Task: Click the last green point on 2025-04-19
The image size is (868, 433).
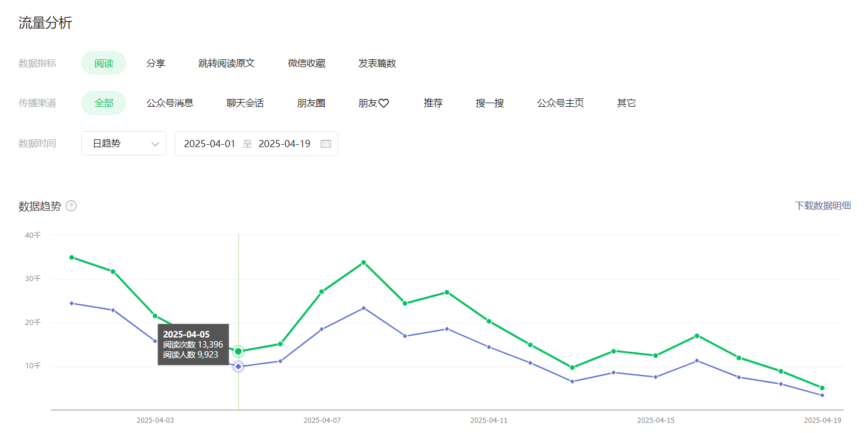Action: coord(822,388)
